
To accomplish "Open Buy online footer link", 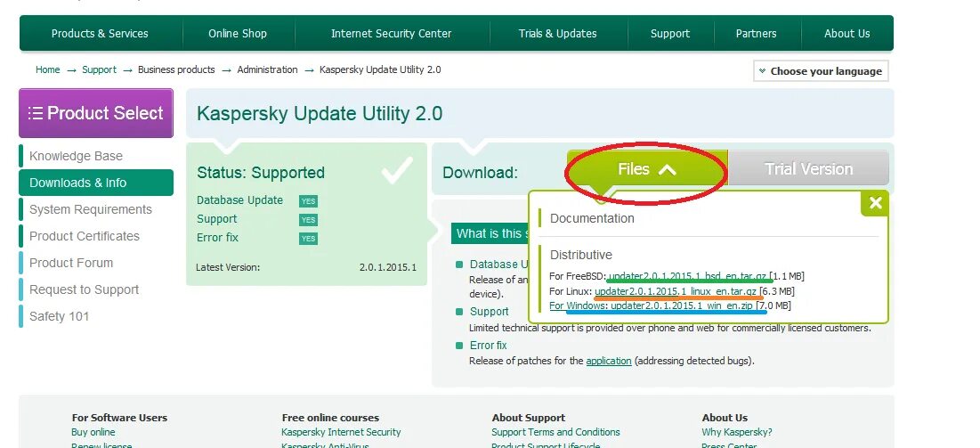I will coord(93,432).
